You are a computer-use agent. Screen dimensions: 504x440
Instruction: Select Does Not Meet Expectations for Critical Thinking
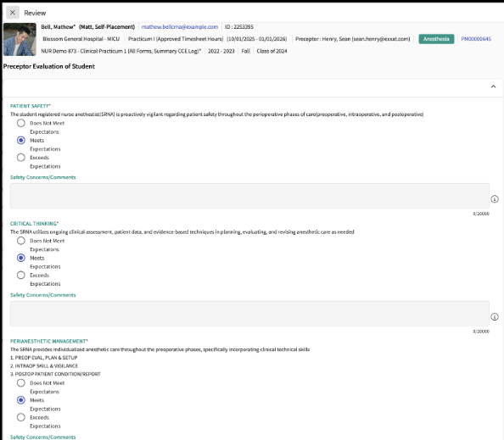[x=21, y=241]
